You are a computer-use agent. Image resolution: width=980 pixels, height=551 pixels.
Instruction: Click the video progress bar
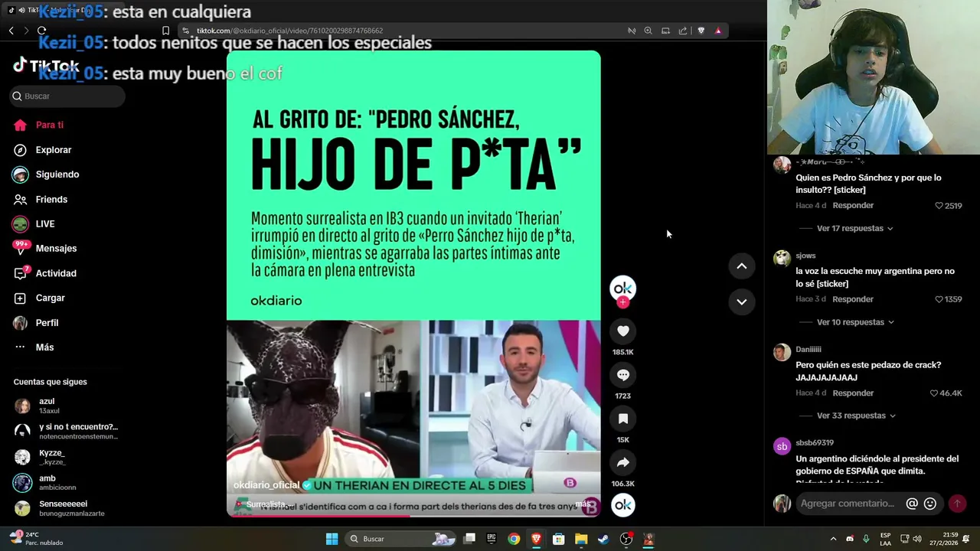tap(413, 516)
